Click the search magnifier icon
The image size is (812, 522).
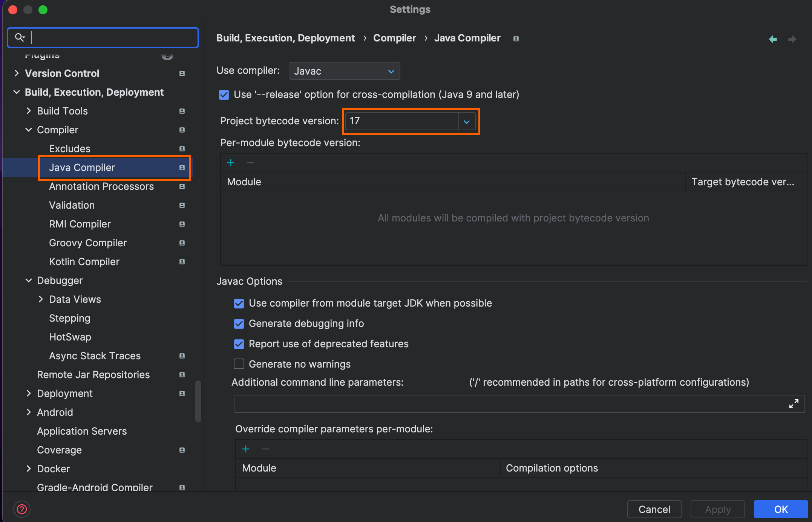coord(20,37)
